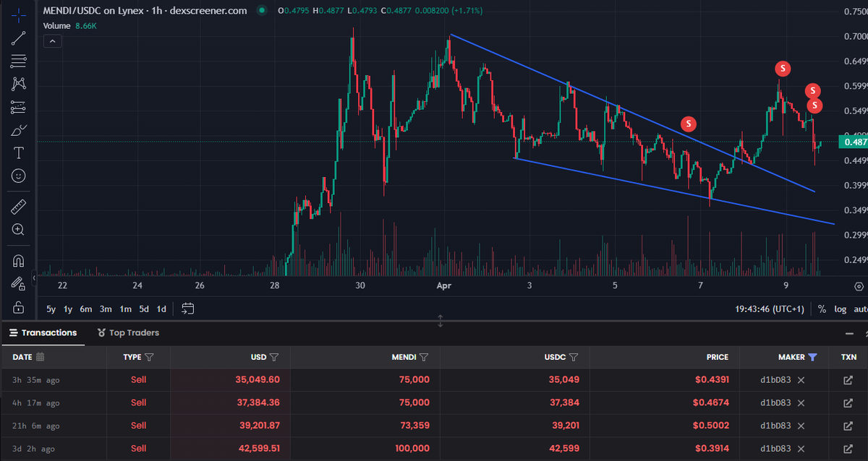Filter transactions by MENDI amount
Viewport: 868px width, 461px height.
pos(424,357)
